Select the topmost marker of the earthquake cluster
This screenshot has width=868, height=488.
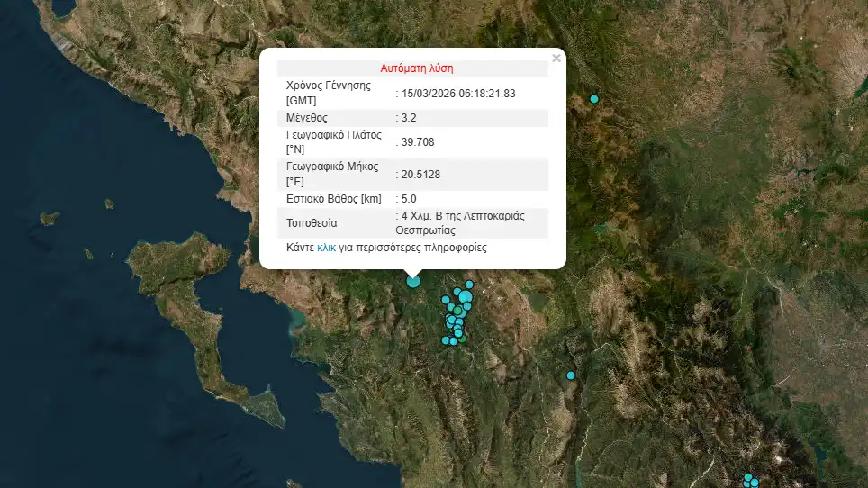pos(469,285)
